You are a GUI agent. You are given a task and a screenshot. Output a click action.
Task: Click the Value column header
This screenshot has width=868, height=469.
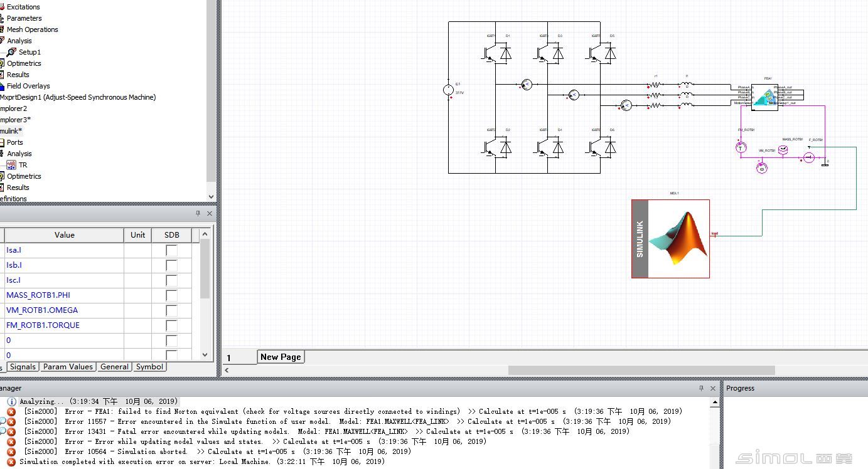click(x=64, y=235)
